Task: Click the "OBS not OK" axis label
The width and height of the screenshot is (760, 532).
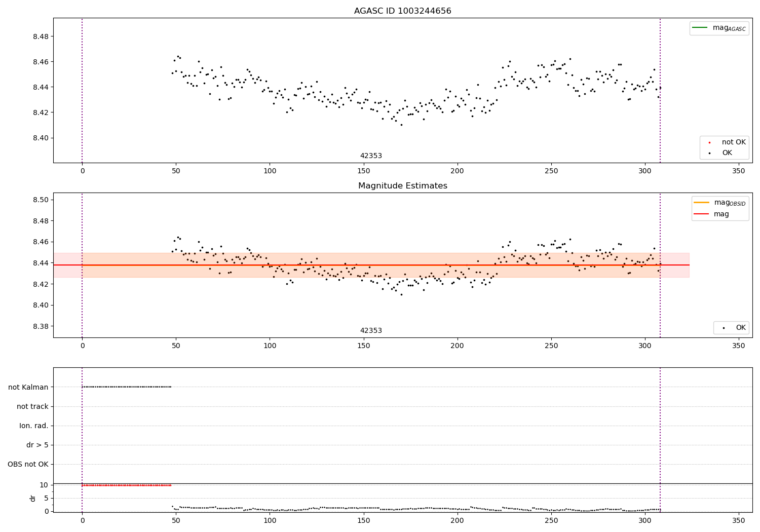Action: 28,464
